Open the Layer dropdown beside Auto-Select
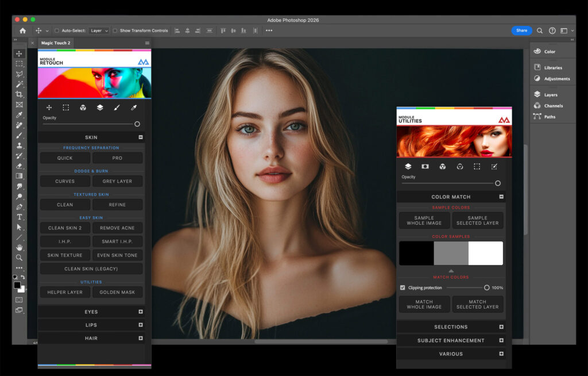The height and width of the screenshot is (376, 588). (99, 30)
